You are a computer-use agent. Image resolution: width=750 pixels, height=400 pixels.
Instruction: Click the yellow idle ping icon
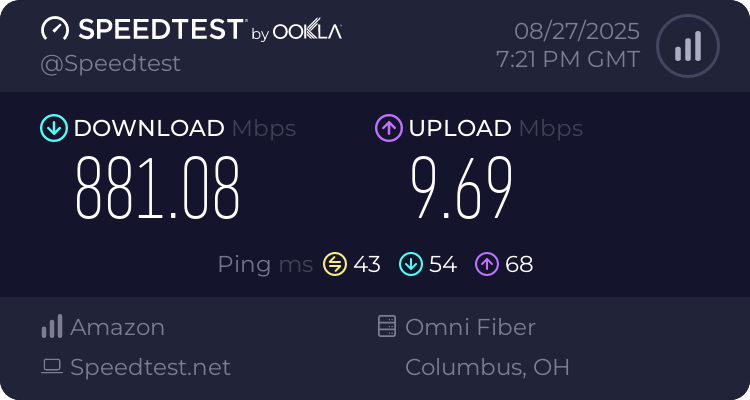click(334, 264)
